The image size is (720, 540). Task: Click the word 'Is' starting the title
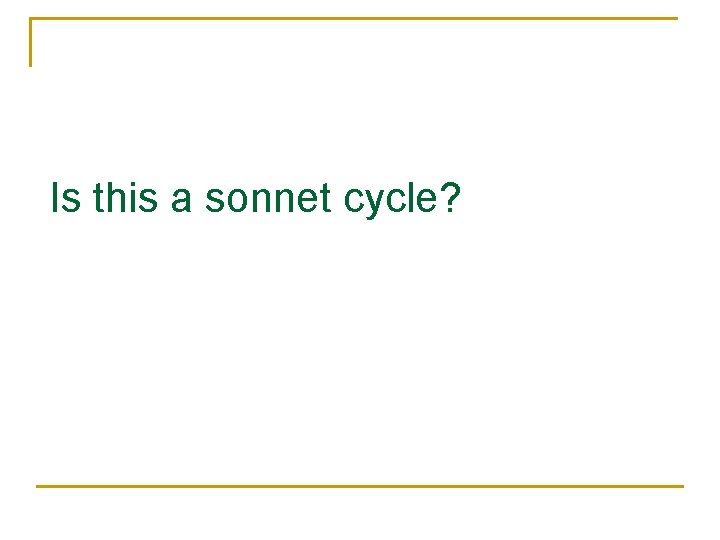click(66, 197)
